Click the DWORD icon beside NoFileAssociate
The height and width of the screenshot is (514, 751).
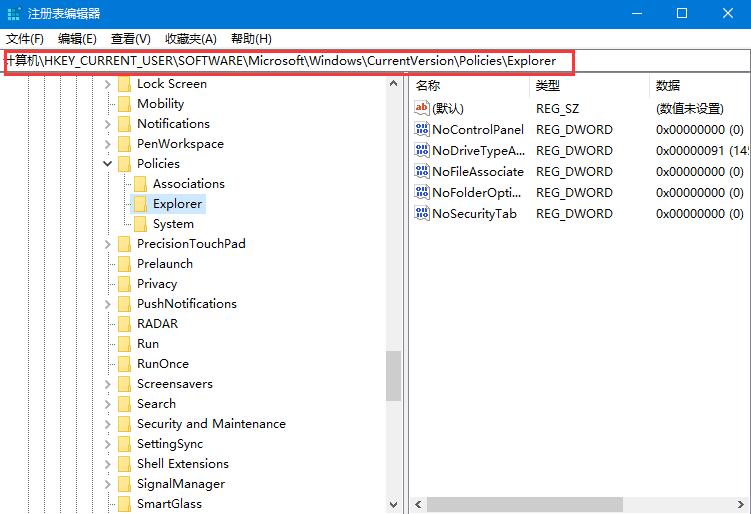[421, 172]
